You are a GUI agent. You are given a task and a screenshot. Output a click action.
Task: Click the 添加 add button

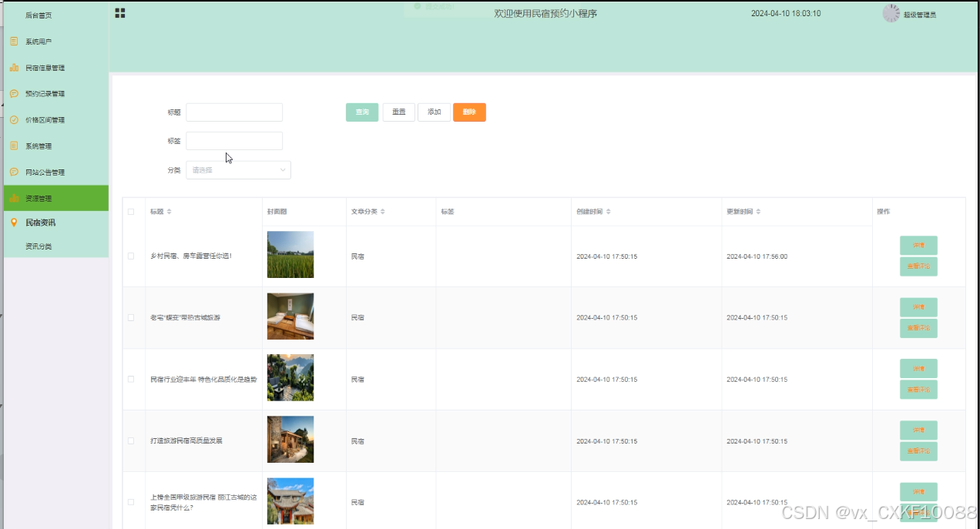(x=434, y=112)
